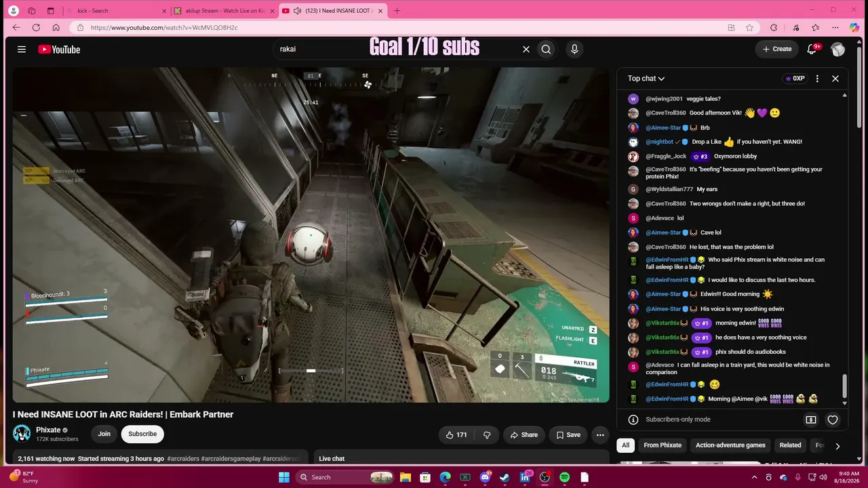Reload the page with the refresh icon
868x488 pixels.
[36, 27]
